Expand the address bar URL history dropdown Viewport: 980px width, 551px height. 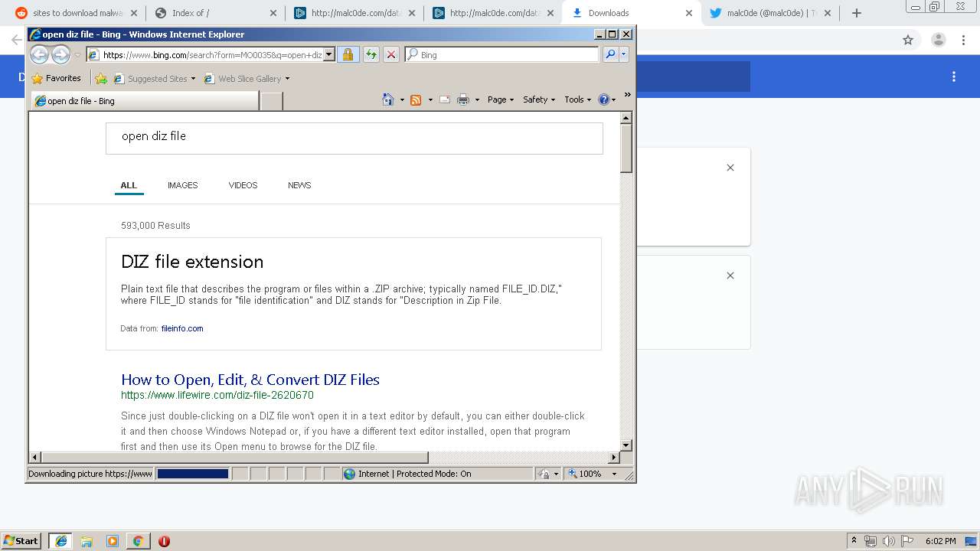coord(329,54)
